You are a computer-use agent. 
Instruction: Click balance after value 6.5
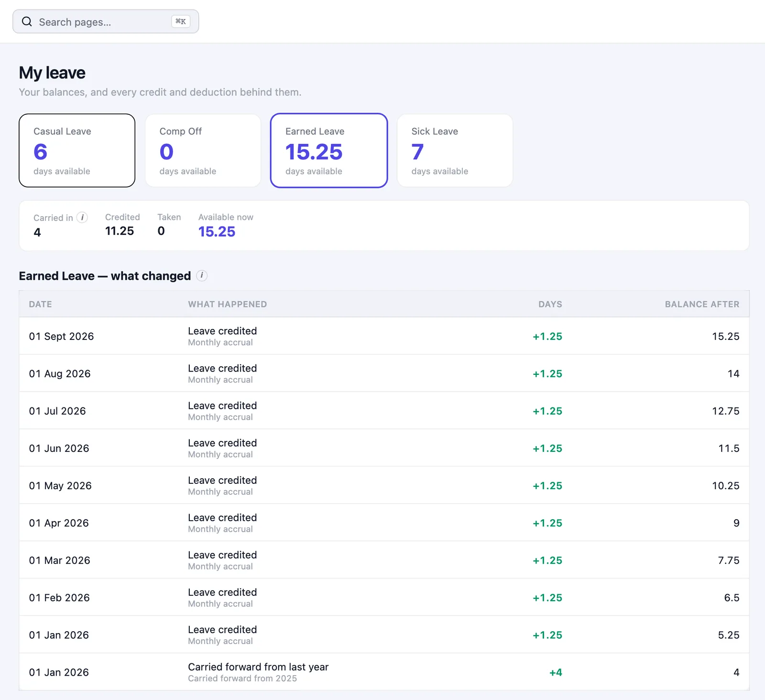tap(732, 597)
